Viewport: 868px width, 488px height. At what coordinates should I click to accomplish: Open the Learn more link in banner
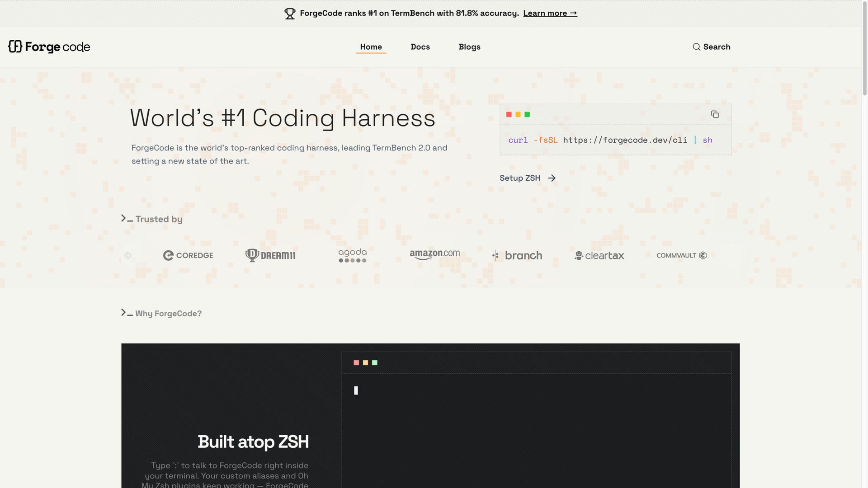pyautogui.click(x=550, y=13)
